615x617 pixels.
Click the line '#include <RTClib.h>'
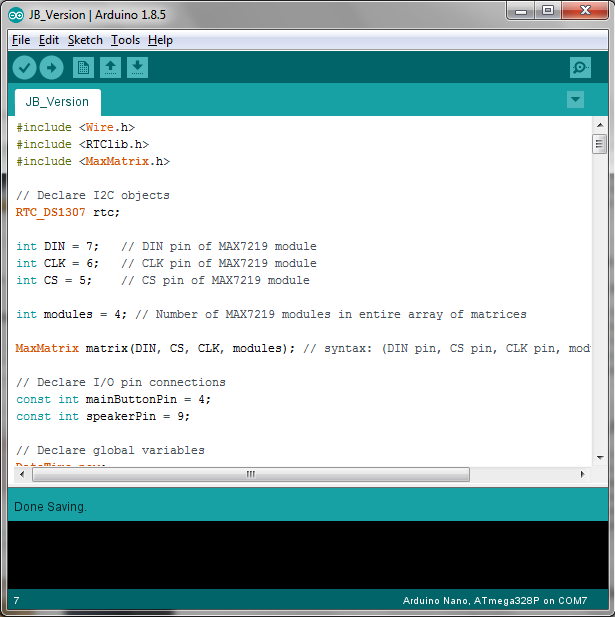(82, 144)
